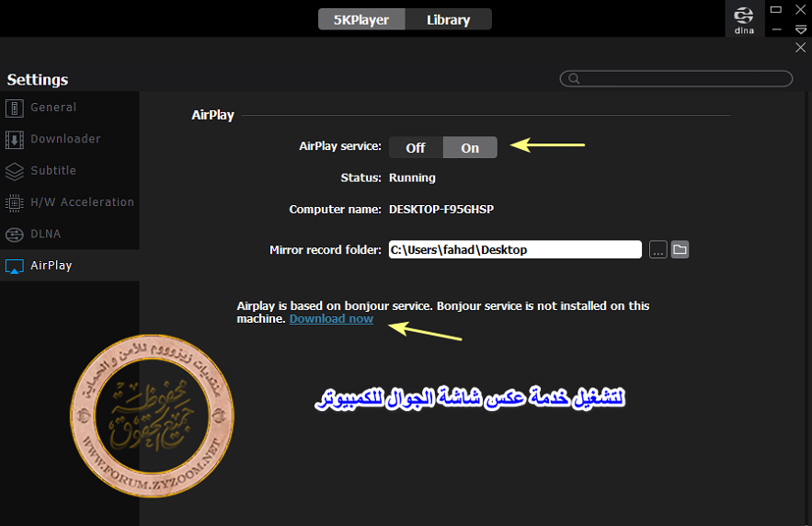The image size is (812, 526).
Task: Click the DLNA sidebar icon
Action: 15,234
